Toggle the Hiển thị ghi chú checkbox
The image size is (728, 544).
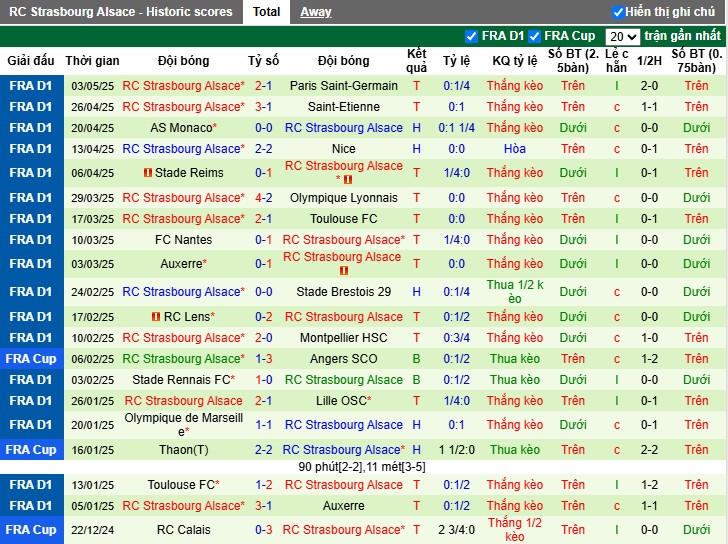click(x=618, y=12)
